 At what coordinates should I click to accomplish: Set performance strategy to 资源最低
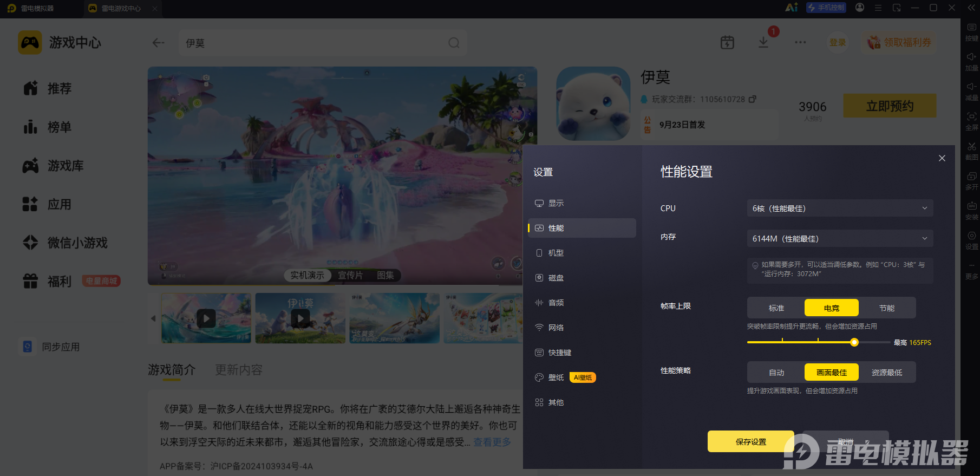[x=887, y=372]
